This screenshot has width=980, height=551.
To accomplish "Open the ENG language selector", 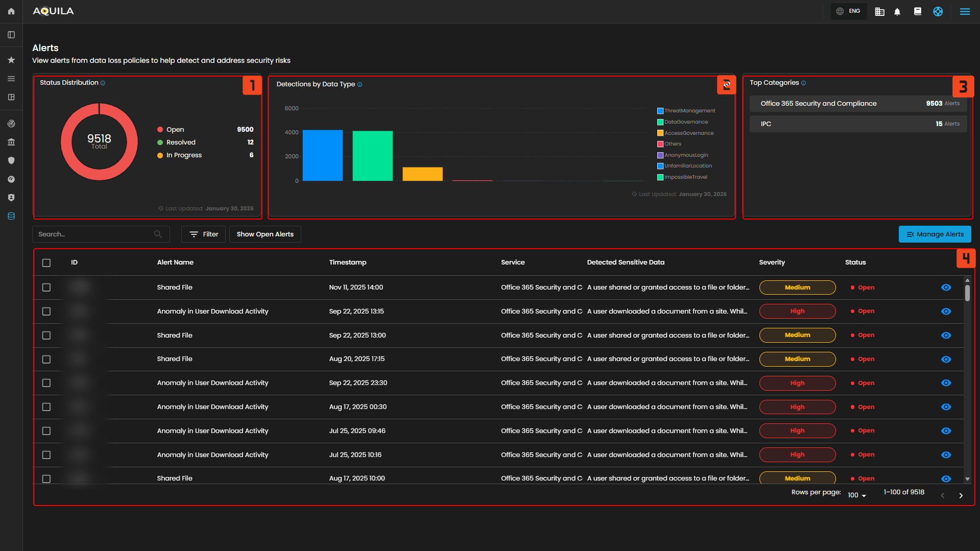I will pyautogui.click(x=848, y=11).
